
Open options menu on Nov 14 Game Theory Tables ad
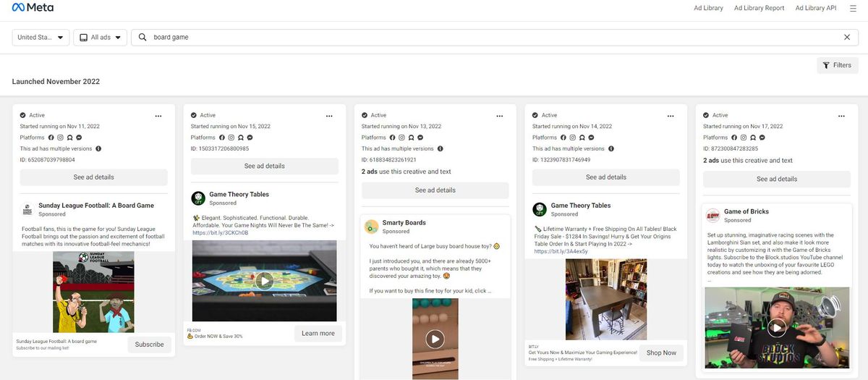(671, 115)
